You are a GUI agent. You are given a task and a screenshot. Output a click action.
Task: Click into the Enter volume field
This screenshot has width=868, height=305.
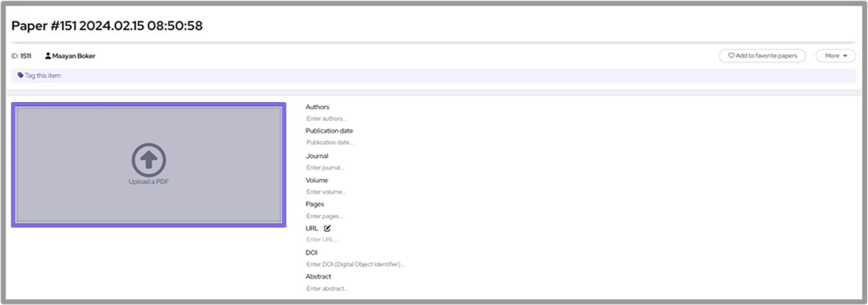pos(326,192)
